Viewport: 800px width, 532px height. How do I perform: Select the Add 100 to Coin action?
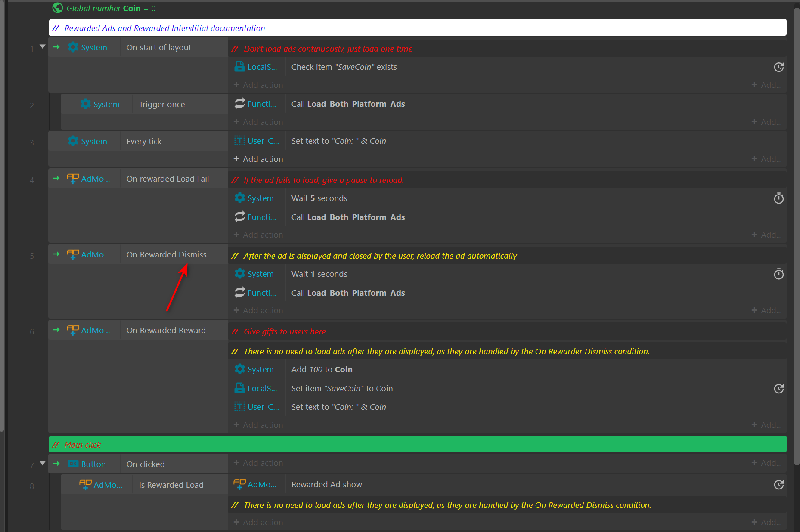click(x=322, y=369)
